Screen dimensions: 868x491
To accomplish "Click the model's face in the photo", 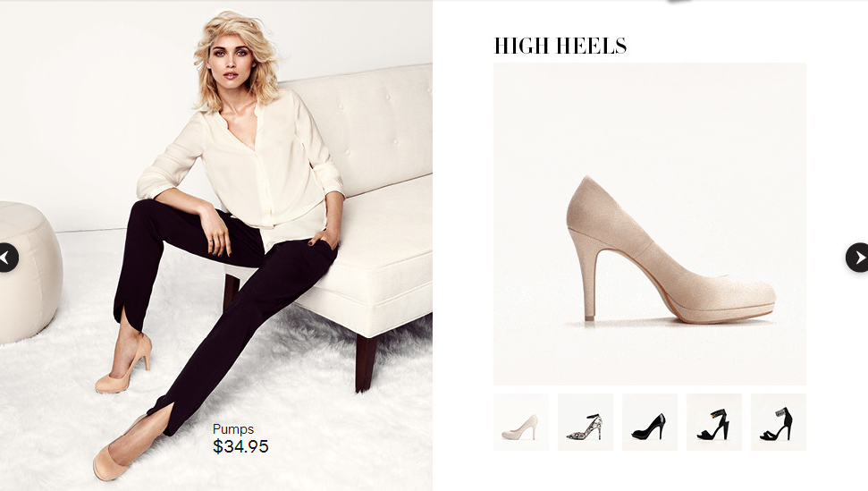I will click(230, 61).
